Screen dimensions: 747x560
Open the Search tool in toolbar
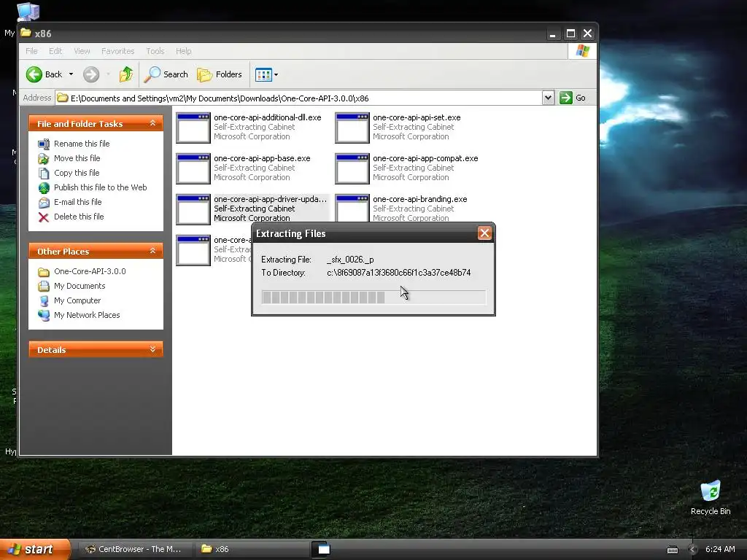pyautogui.click(x=166, y=74)
